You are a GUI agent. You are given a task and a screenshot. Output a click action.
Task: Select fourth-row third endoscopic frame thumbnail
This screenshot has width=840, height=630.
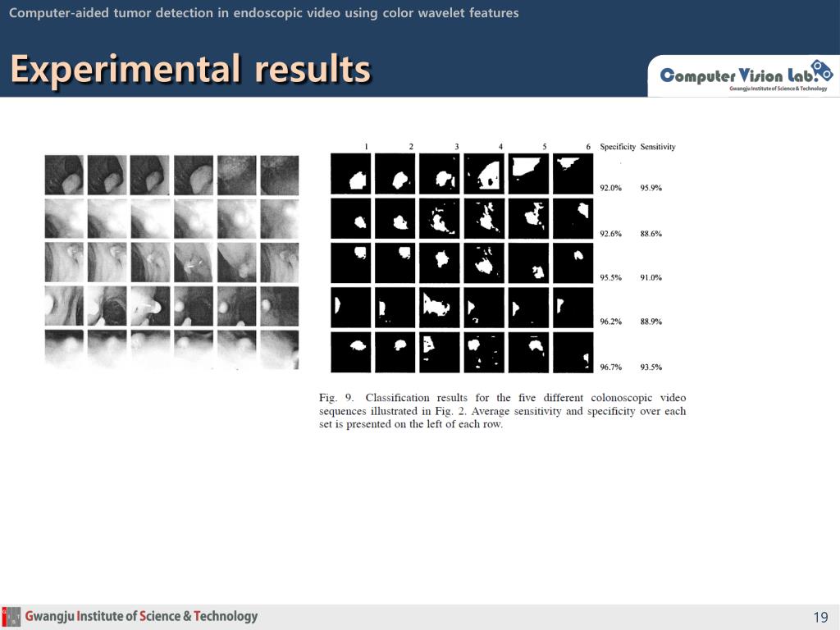[150, 306]
